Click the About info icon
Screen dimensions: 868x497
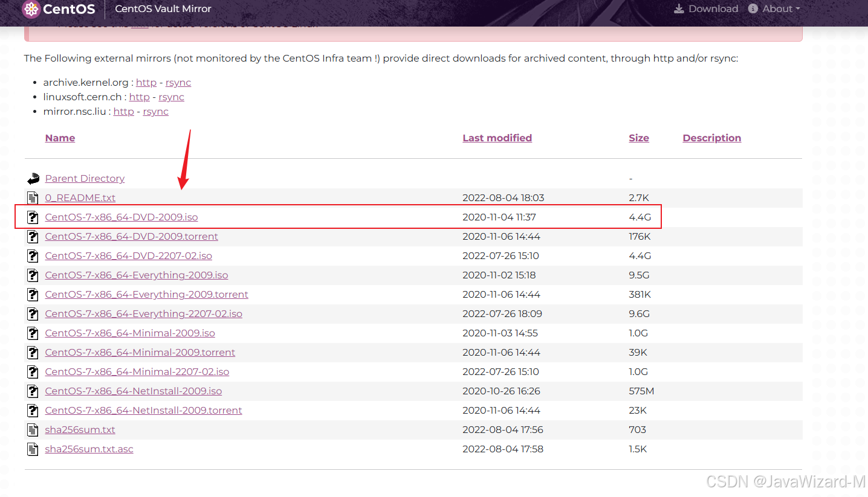[753, 9]
